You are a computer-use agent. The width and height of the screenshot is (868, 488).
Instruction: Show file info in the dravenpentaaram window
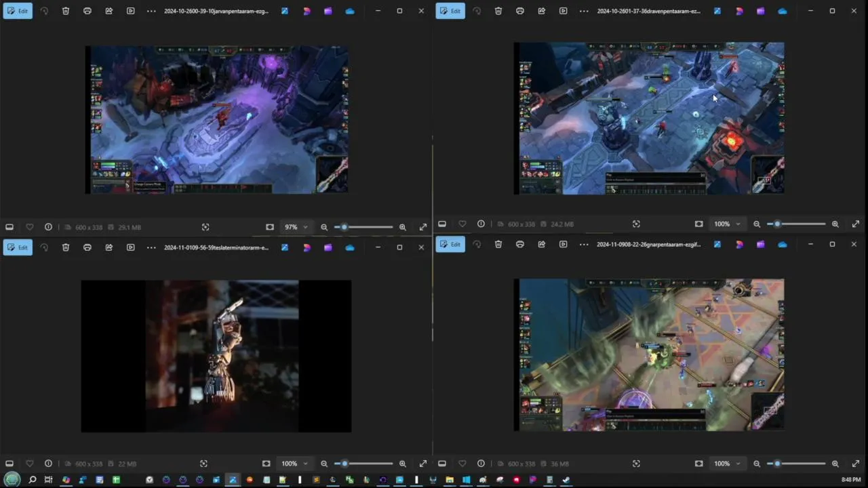(x=481, y=224)
